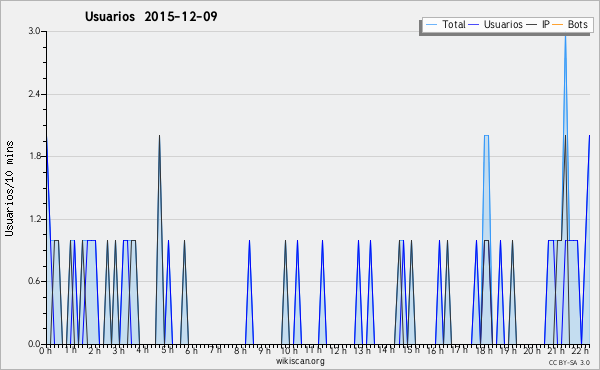
Task: Click the orange Bots legend line
Action: pyautogui.click(x=558, y=25)
